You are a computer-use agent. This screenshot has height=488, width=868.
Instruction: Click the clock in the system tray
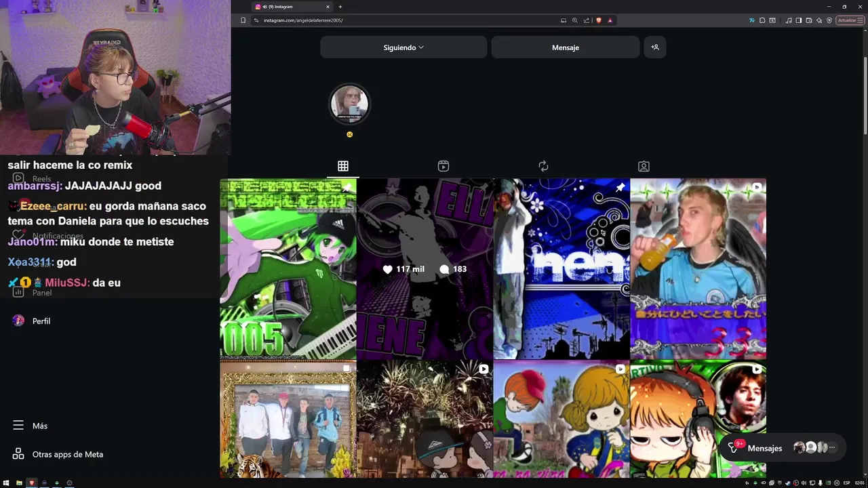(x=859, y=483)
